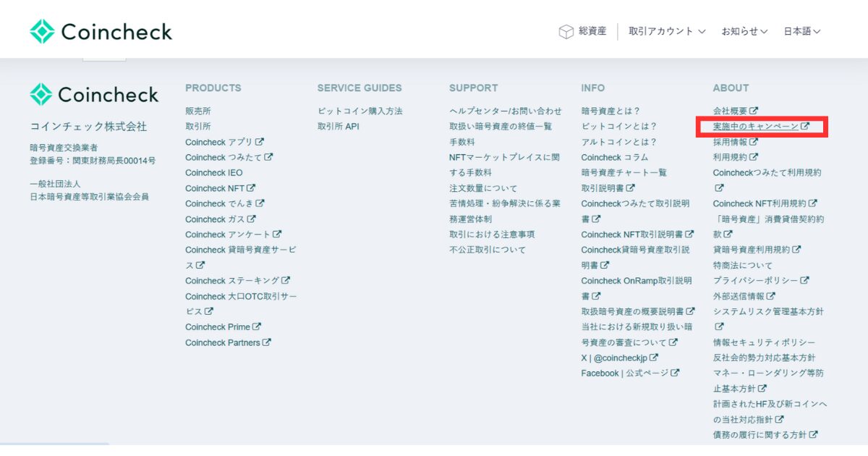Open the 注文数量について link

[483, 188]
